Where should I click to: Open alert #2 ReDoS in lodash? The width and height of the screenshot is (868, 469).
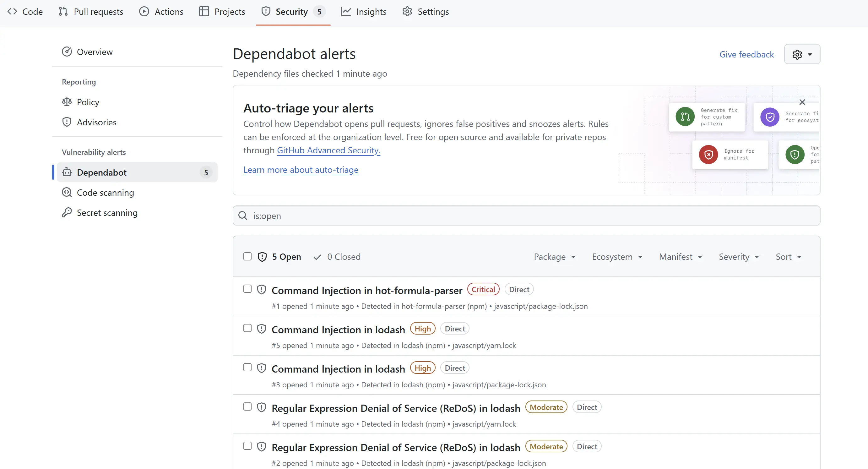tap(396, 447)
